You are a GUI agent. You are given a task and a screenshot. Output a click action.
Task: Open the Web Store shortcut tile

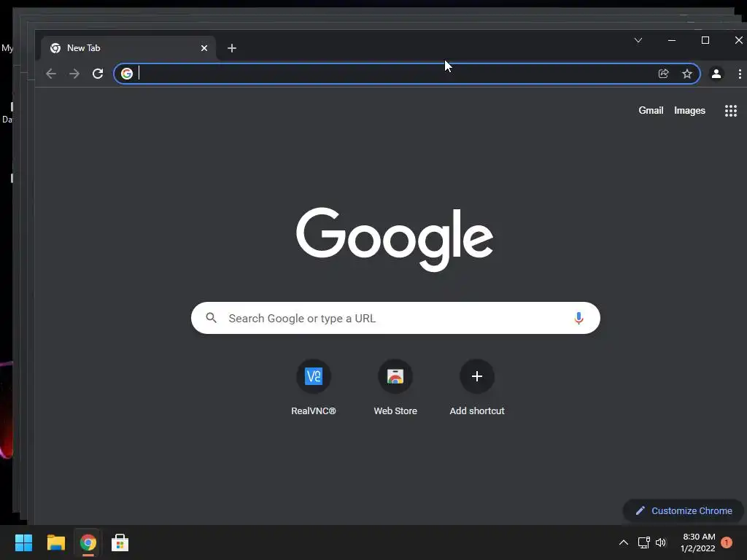click(x=395, y=388)
